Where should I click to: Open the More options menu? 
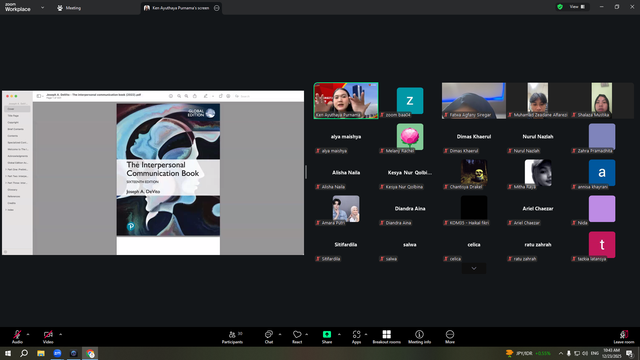[450, 337]
